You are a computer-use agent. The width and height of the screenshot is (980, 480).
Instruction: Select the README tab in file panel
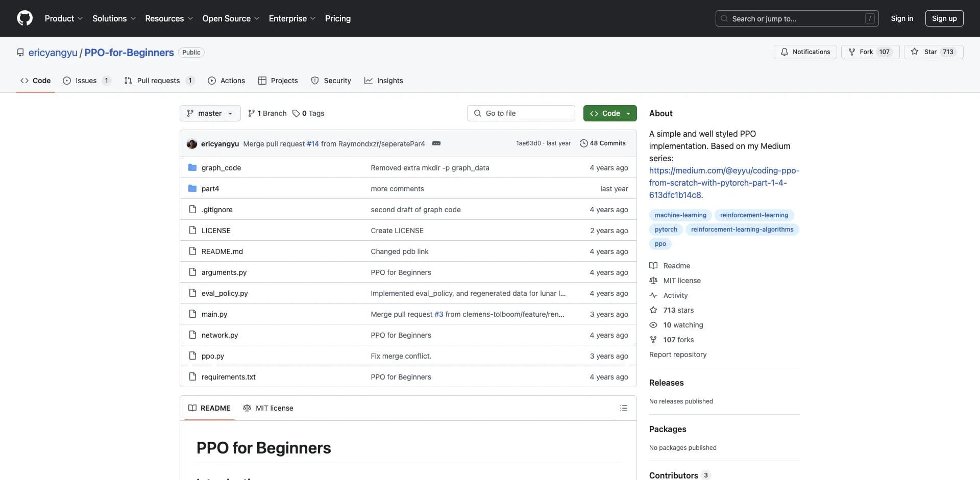[x=209, y=408]
